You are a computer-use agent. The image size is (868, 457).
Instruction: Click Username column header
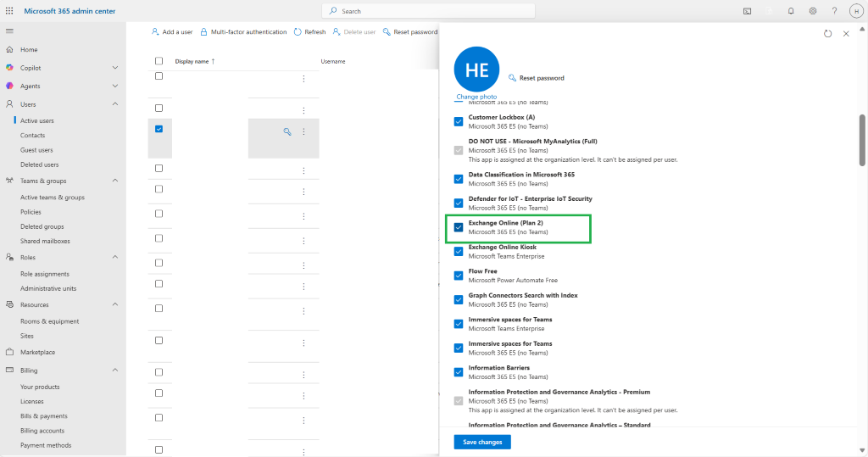click(333, 62)
